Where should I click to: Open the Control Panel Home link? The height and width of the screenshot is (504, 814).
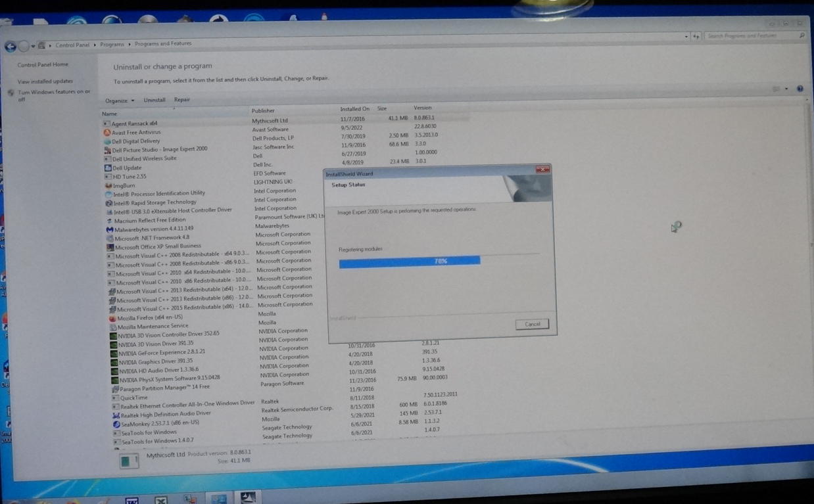[x=43, y=65]
